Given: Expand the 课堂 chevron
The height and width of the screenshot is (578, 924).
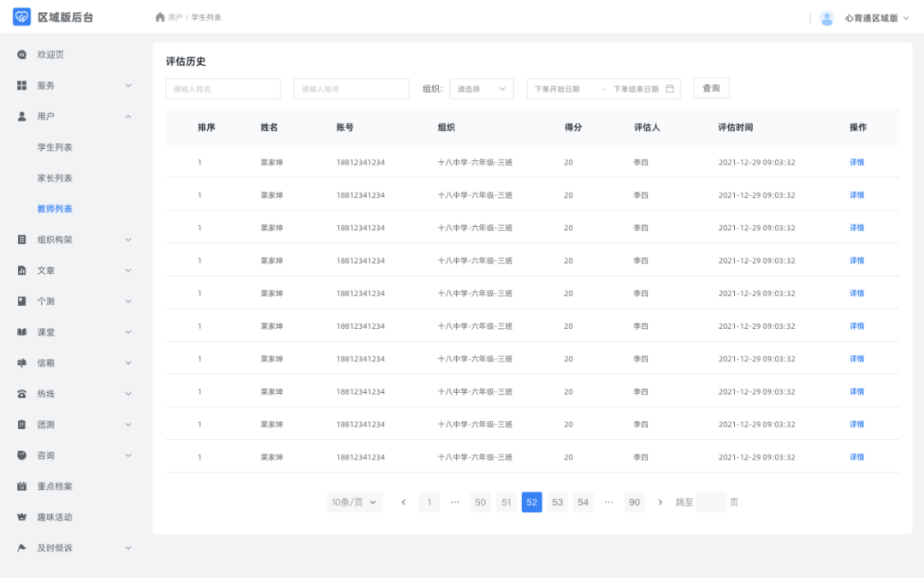Looking at the screenshot, I should pyautogui.click(x=128, y=332).
